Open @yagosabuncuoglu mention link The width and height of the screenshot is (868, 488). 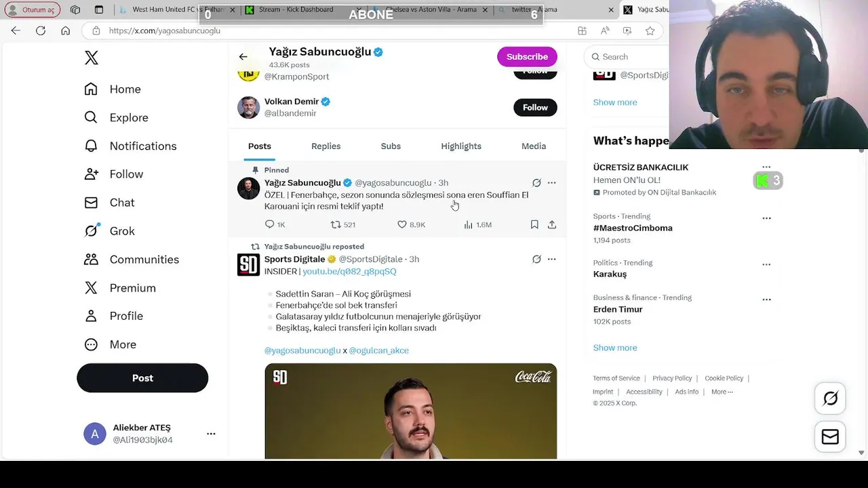tap(302, 350)
